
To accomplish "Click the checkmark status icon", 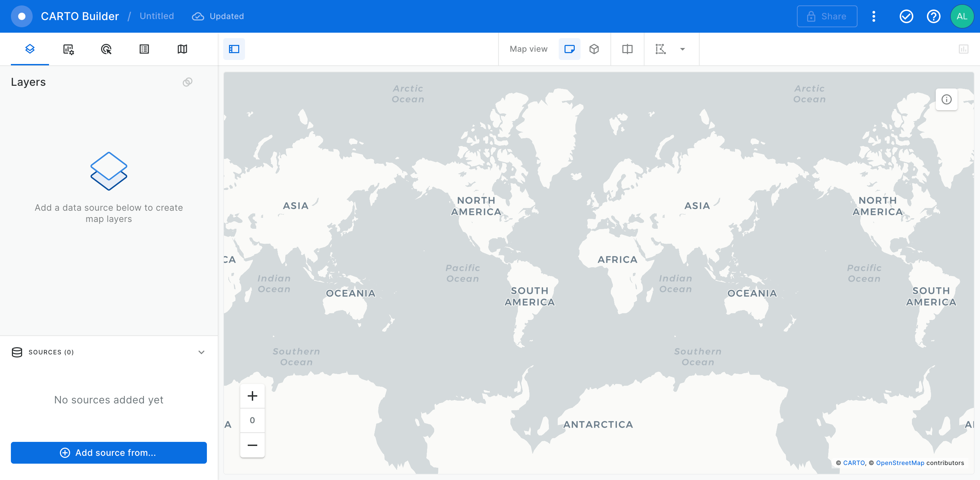I will coord(906,16).
